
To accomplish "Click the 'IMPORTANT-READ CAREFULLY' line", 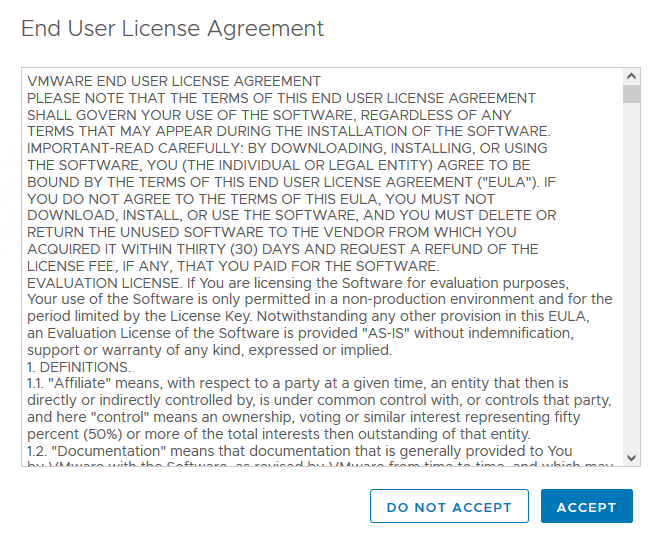I will [x=287, y=148].
